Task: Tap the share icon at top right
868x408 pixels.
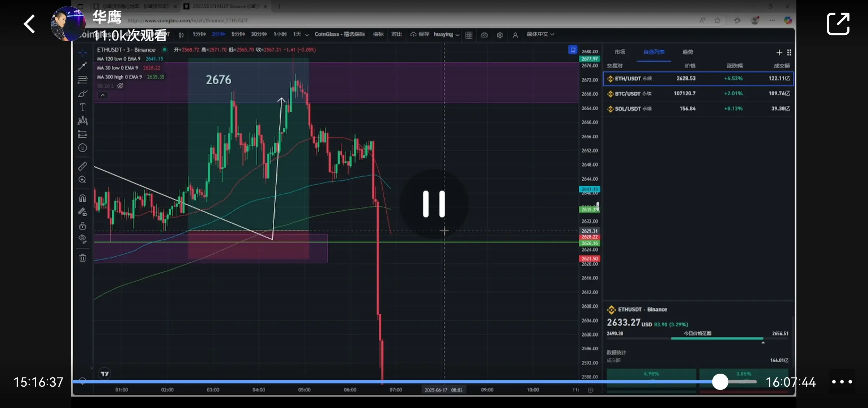Action: tap(838, 24)
